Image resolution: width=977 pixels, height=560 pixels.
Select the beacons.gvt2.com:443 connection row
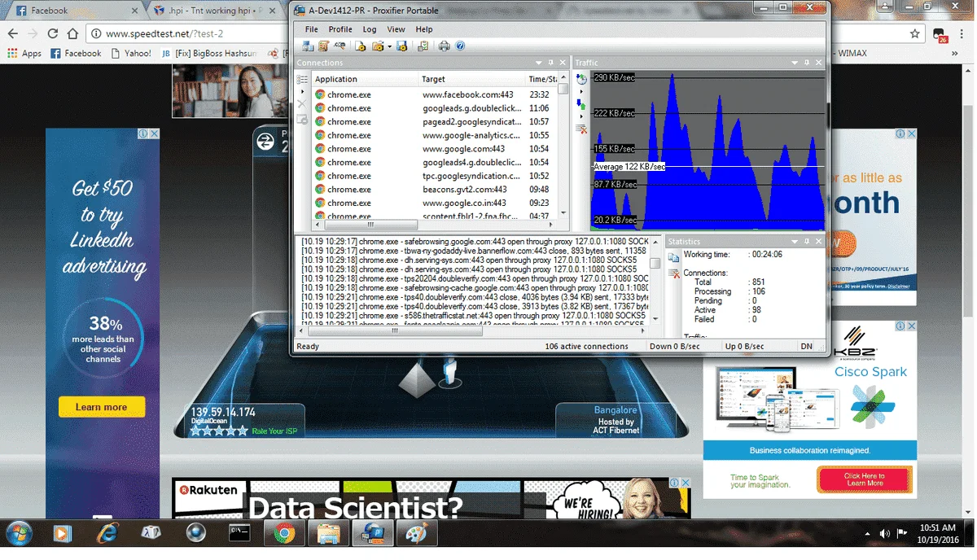436,190
